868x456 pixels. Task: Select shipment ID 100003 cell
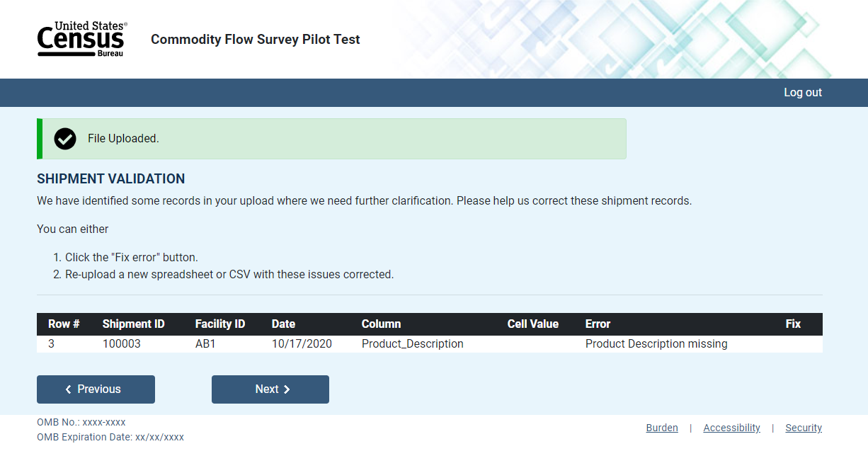coord(122,344)
